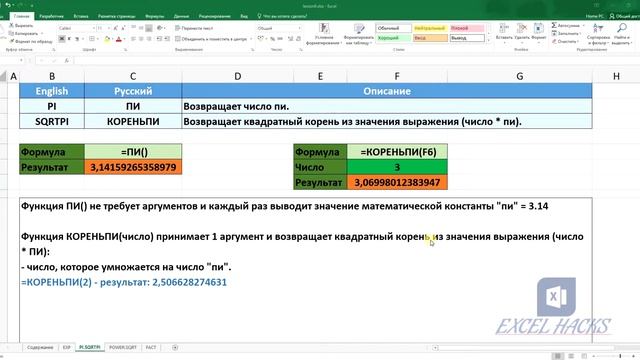Apply comma thousands separator format
The image size is (640, 360).
280,39
